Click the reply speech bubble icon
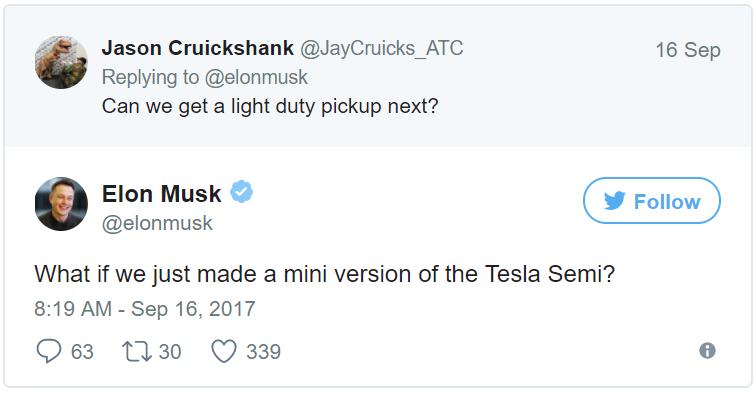This screenshot has height=393, width=756. tap(49, 351)
